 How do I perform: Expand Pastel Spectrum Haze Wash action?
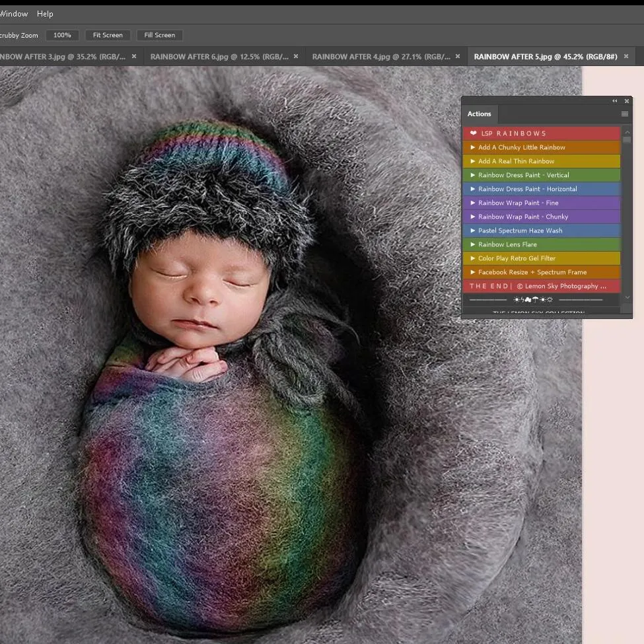click(x=473, y=231)
